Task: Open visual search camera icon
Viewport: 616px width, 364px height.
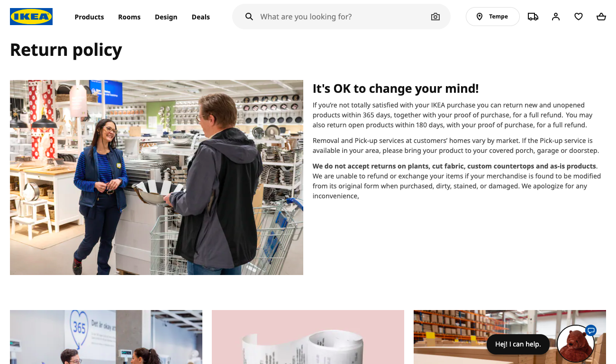Action: click(435, 17)
